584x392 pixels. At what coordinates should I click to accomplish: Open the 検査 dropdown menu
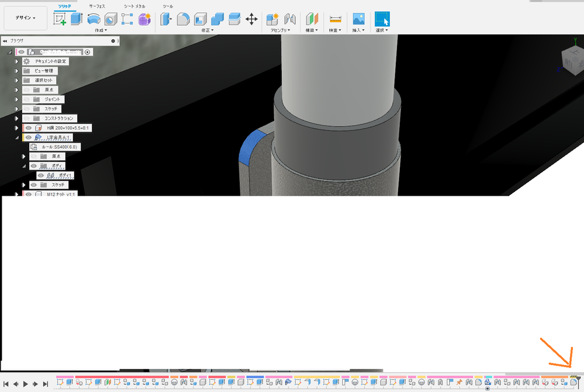coord(335,30)
